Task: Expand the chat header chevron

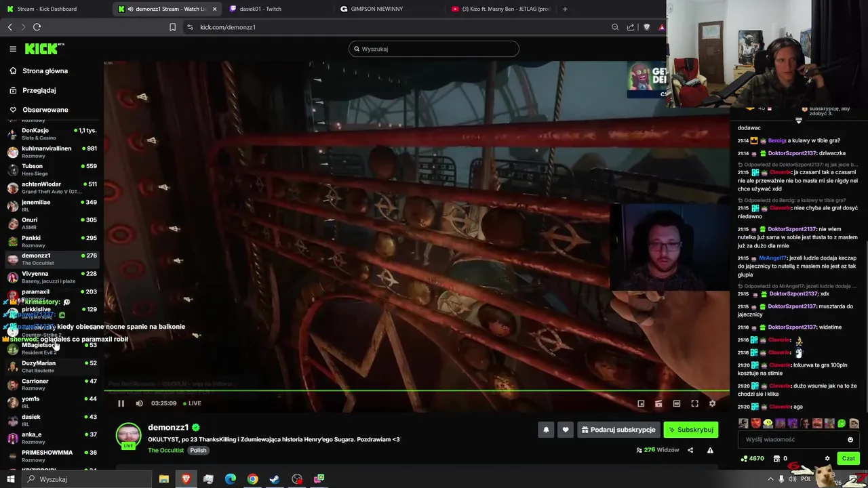Action: pos(798,121)
